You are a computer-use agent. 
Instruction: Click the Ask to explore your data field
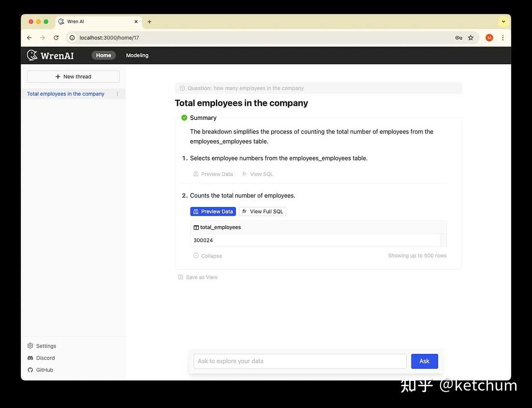300,361
